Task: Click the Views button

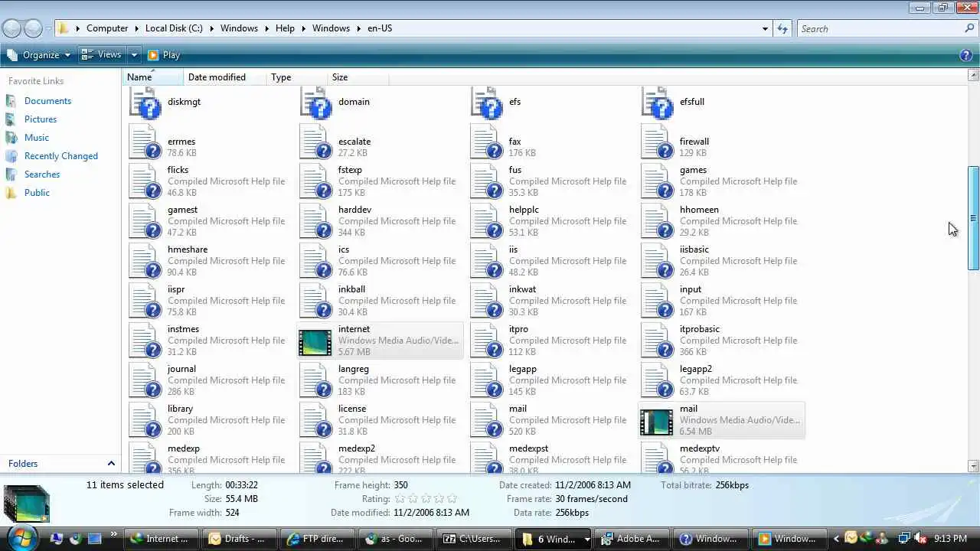Action: [x=102, y=55]
